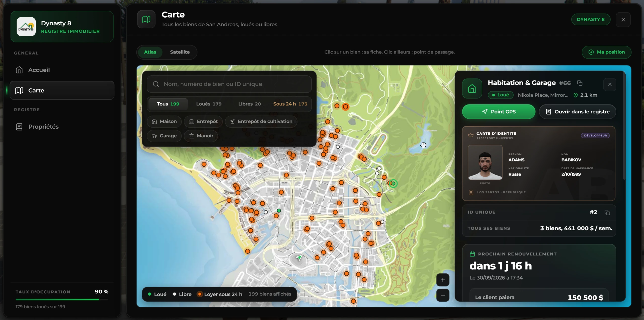Switch map to Satellite view
644x320 pixels.
pyautogui.click(x=180, y=52)
